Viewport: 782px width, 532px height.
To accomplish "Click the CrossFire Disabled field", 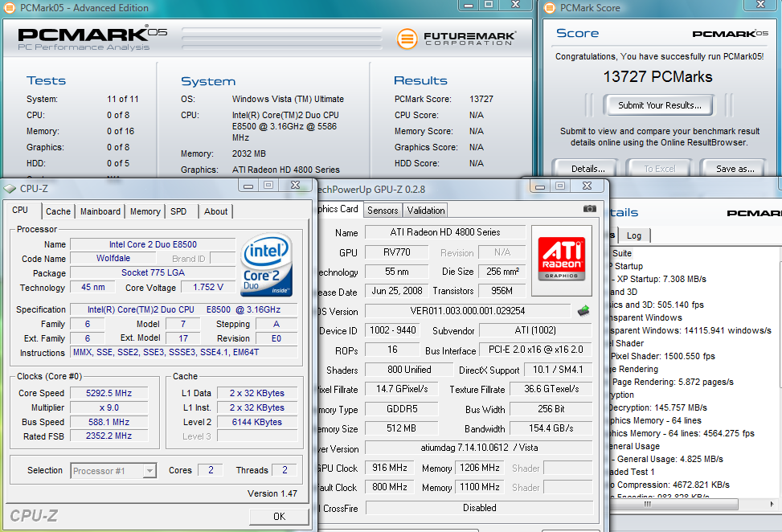I will (479, 508).
